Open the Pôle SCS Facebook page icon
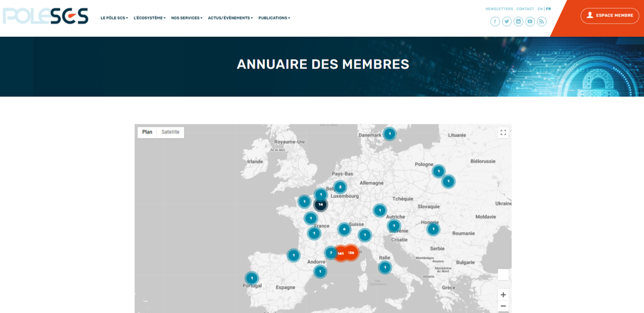644x313 pixels. coord(495,22)
